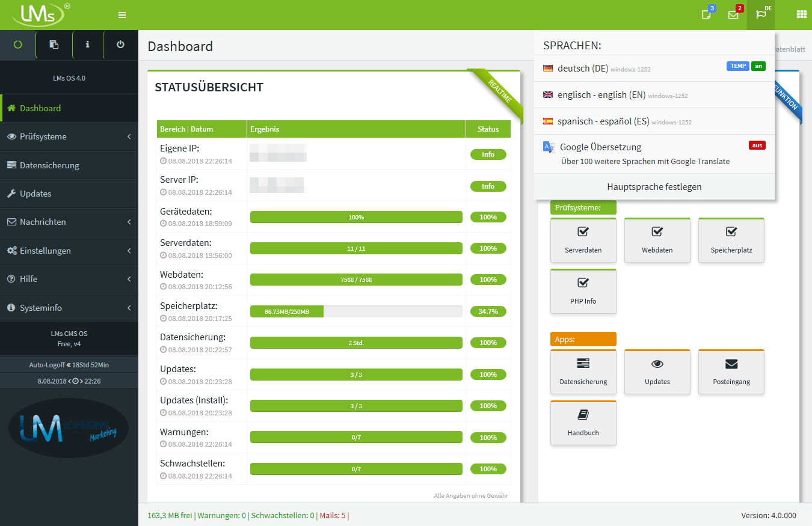Open Dashboard in the sidebar
Viewport: 812px width, 526px height.
click(x=69, y=108)
